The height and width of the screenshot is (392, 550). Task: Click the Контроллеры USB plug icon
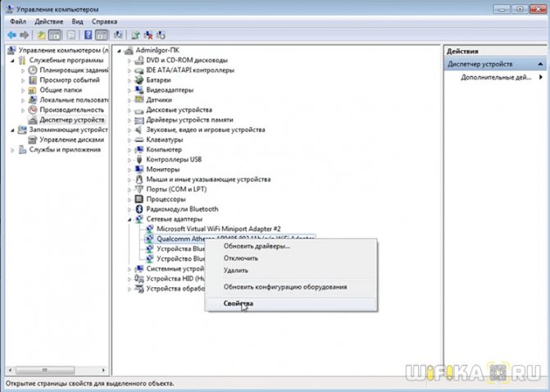click(139, 160)
